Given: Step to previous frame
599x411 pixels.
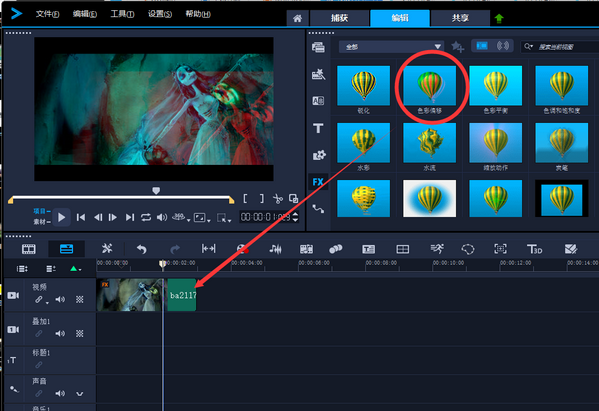Looking at the screenshot, I should coord(98,217).
